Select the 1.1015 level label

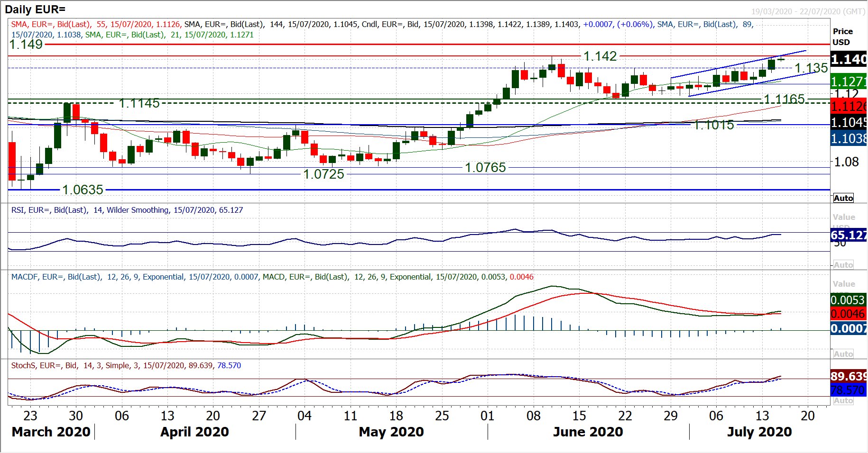pyautogui.click(x=713, y=125)
